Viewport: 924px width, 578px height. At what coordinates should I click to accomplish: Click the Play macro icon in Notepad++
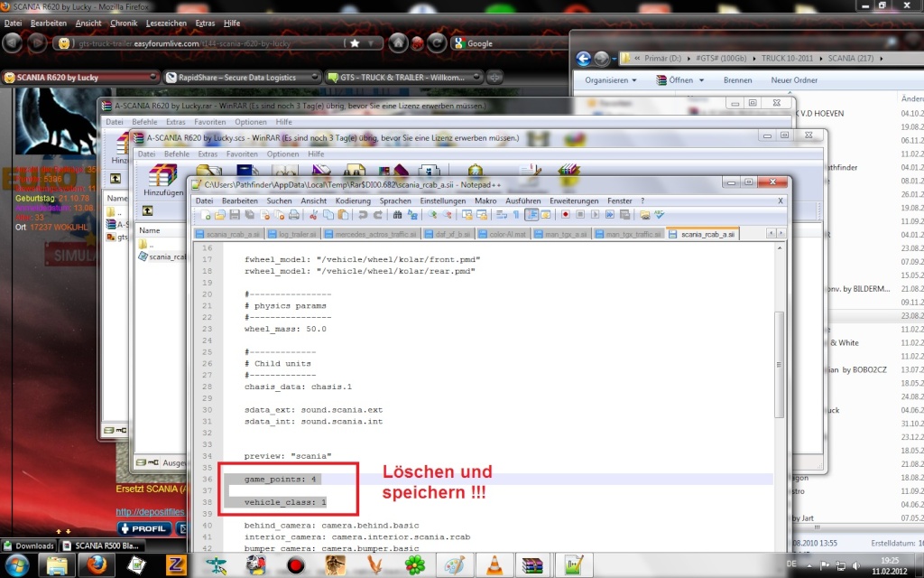pyautogui.click(x=596, y=215)
